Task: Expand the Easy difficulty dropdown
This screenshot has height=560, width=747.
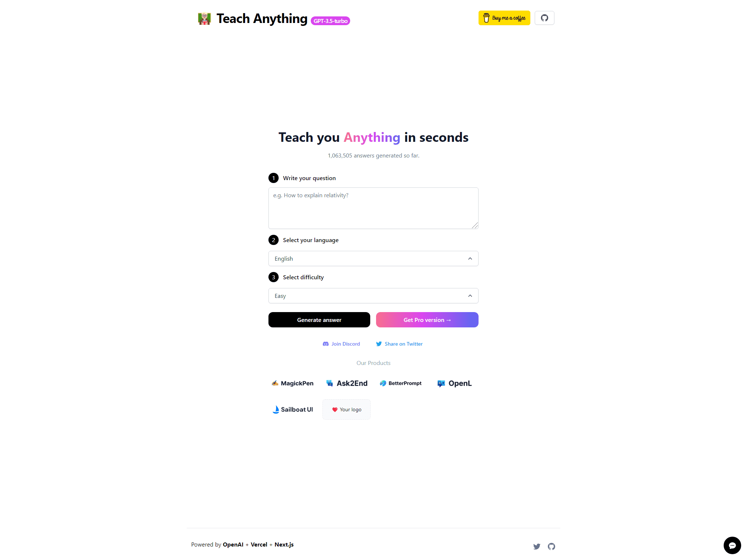Action: 373,296
